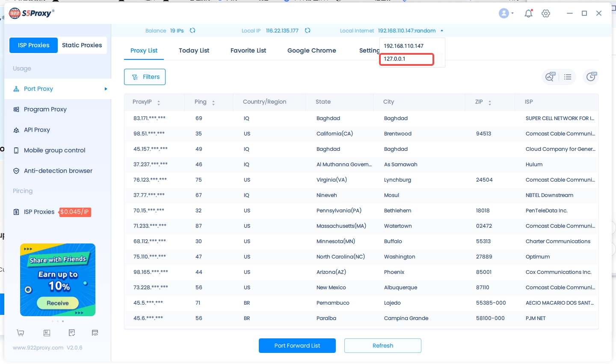Switch to the Today List tab
Screen dimensions: 616x364
[x=194, y=50]
